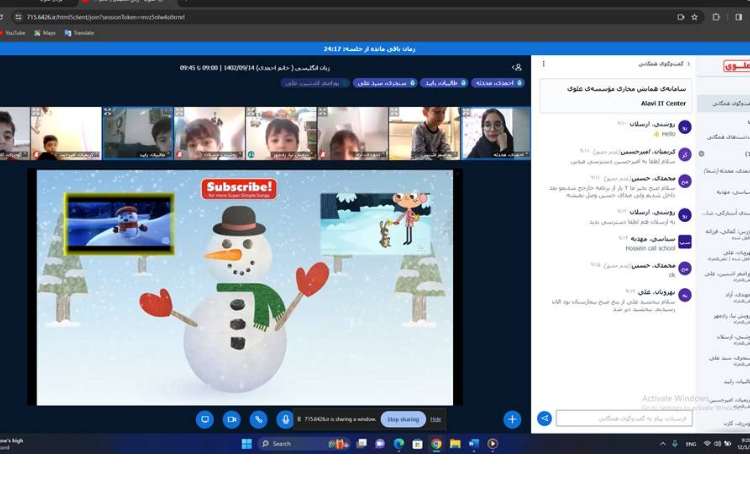Screen dimensions: 750x480
Task: Click the send message arrow icon
Action: [545, 419]
